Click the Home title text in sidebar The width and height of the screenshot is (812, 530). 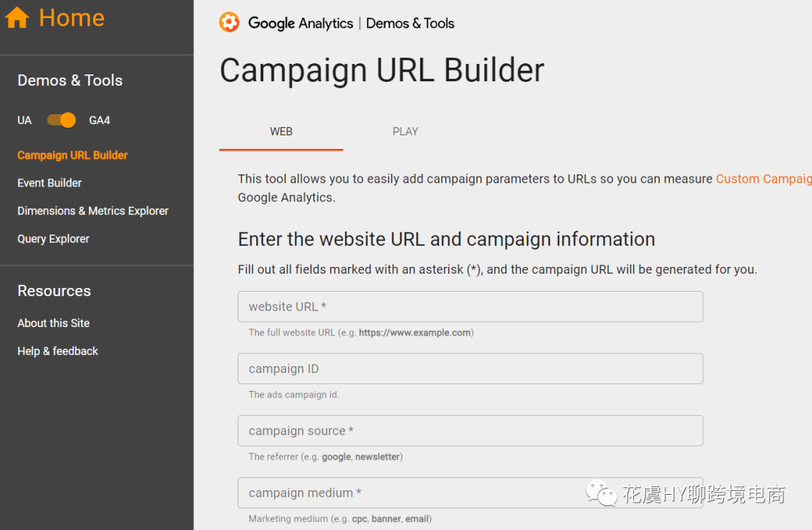[x=71, y=18]
